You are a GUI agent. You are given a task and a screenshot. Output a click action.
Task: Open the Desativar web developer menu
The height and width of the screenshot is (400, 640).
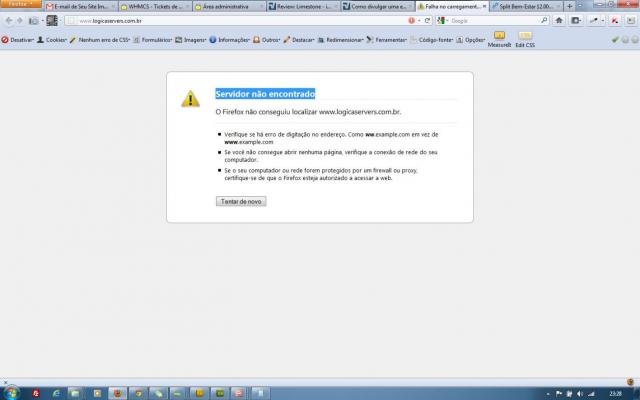pos(18,40)
